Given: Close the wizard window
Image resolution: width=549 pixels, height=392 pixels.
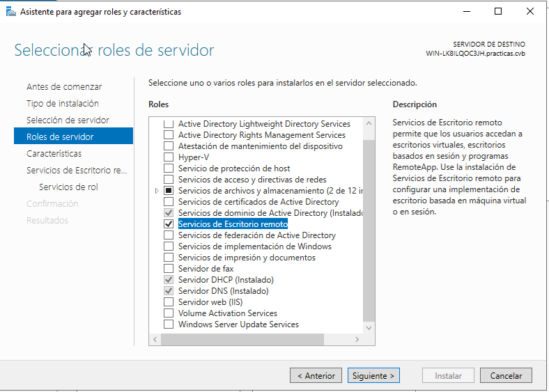Looking at the screenshot, I should tap(529, 11).
